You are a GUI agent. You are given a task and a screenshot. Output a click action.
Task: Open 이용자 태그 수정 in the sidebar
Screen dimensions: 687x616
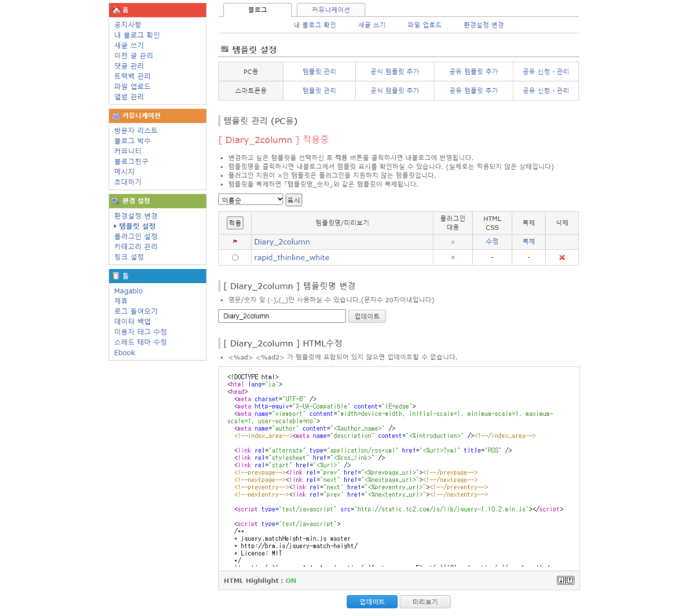140,332
